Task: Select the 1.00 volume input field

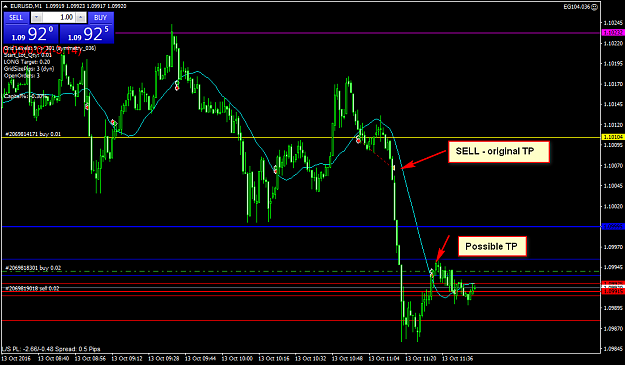Action: [59, 18]
